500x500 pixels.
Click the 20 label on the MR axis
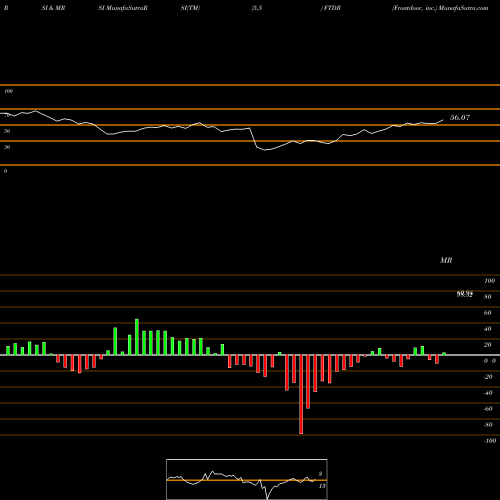pos(488,345)
